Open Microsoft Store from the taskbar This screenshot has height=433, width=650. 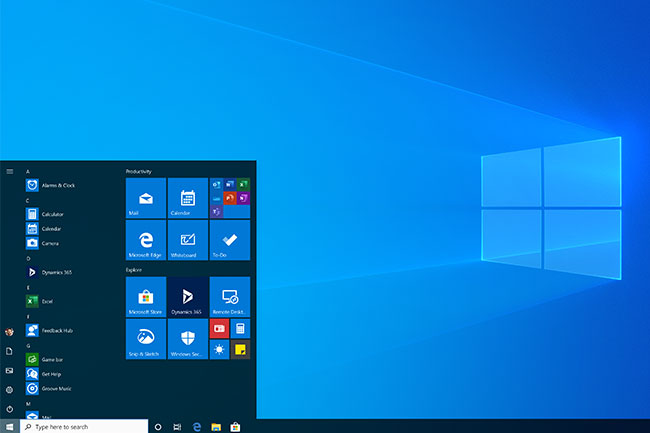235,427
